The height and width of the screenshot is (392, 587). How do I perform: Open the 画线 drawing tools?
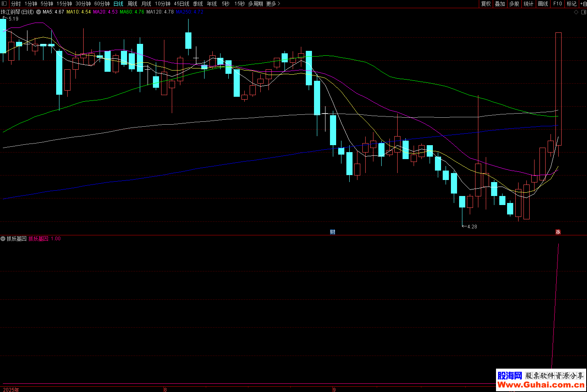point(543,4)
